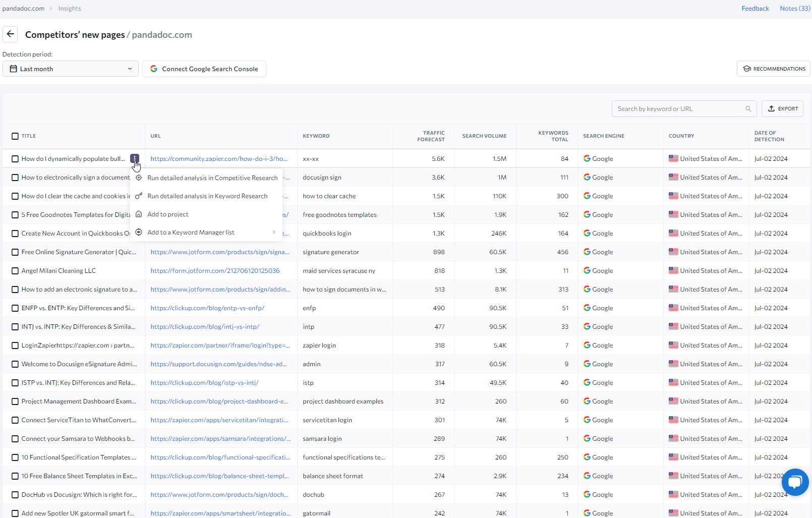Click the DATE OF DETECTION column header
812x518 pixels.
click(769, 136)
